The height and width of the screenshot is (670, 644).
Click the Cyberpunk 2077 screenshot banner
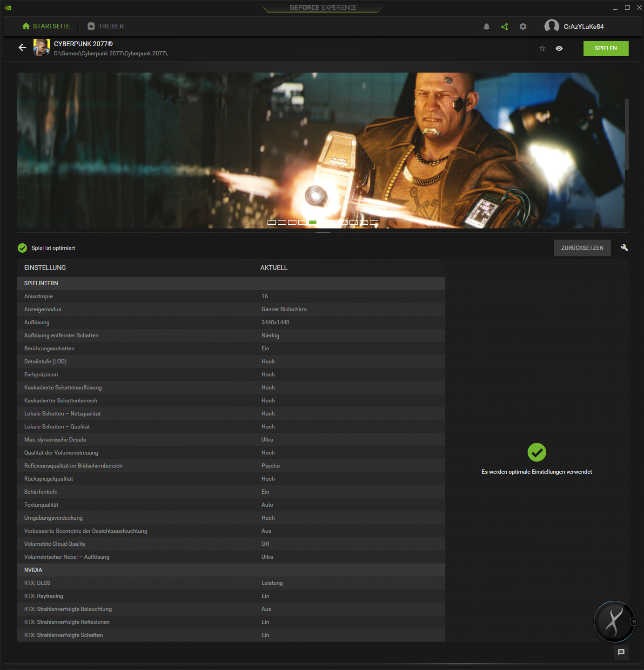pos(321,150)
